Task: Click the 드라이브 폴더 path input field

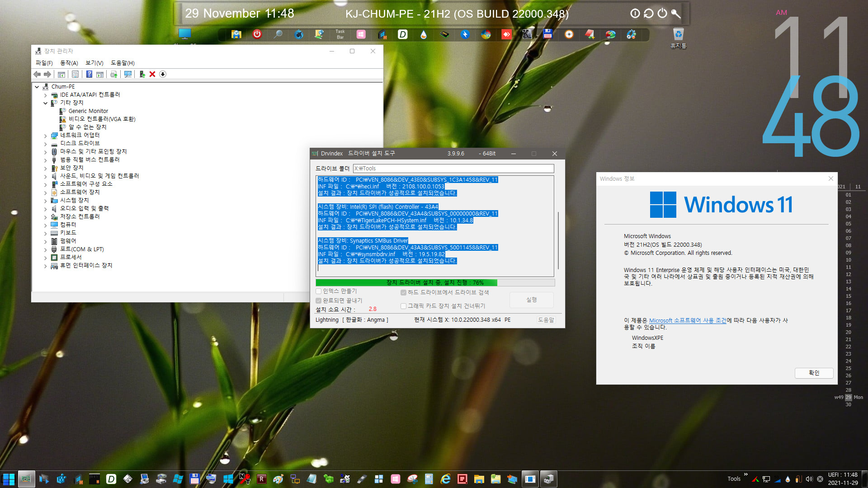Action: (453, 169)
